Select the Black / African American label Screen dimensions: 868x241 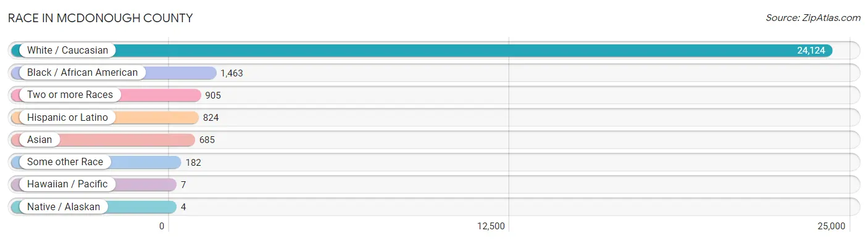coord(82,73)
